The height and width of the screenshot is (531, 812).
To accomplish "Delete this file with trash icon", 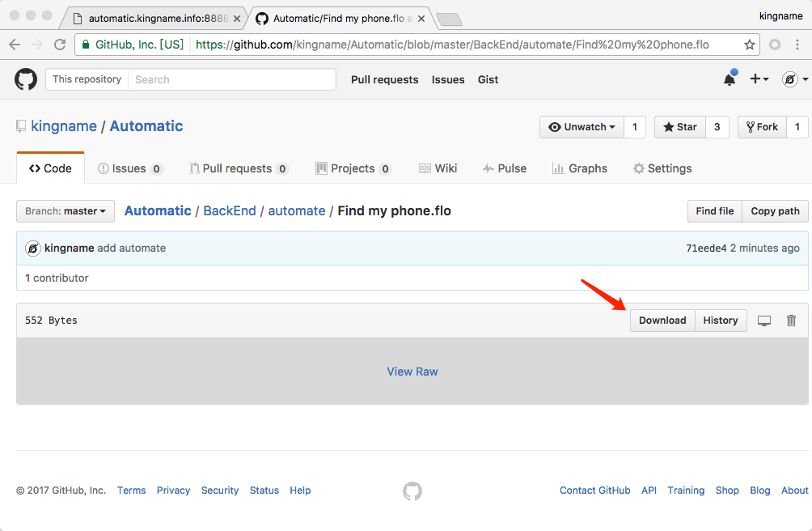I will click(791, 321).
